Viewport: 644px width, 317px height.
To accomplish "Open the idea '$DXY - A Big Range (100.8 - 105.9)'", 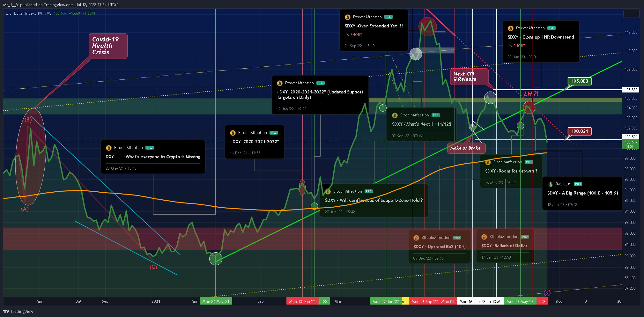I will 582,193.
